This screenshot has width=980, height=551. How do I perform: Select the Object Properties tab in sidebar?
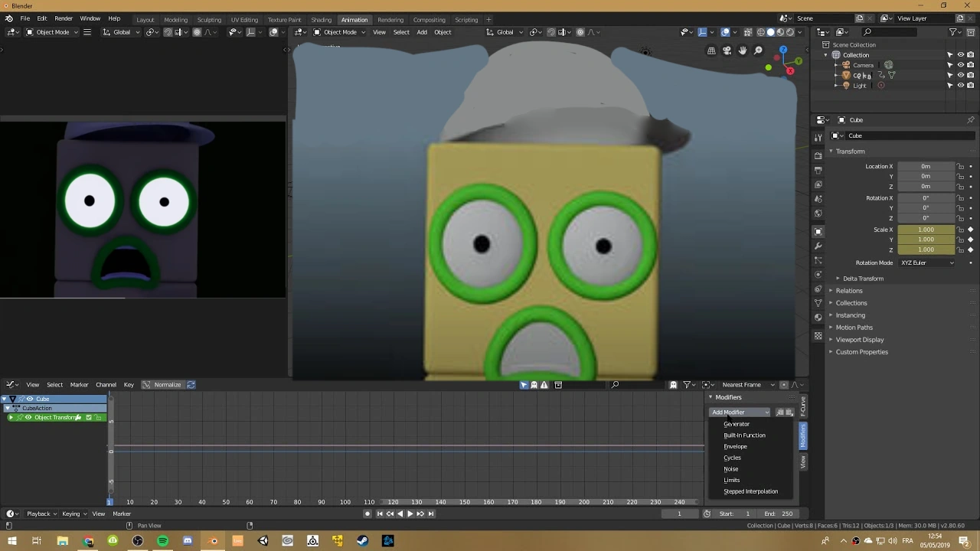(x=818, y=230)
